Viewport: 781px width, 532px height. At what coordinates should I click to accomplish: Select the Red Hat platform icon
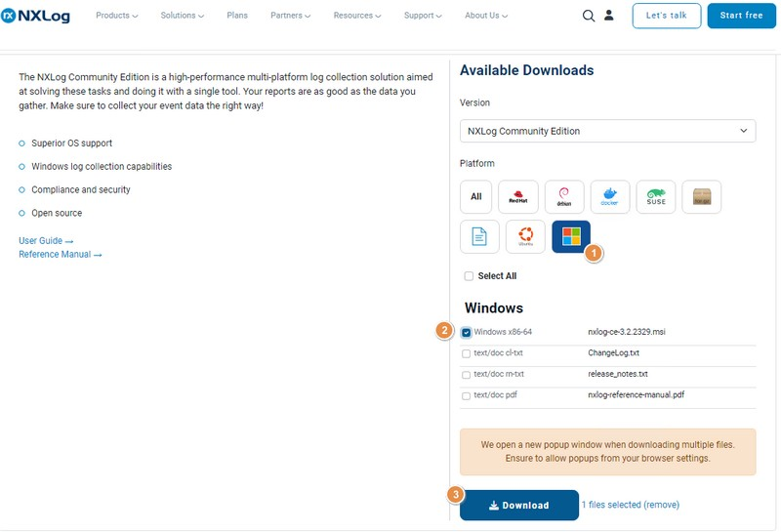518,196
